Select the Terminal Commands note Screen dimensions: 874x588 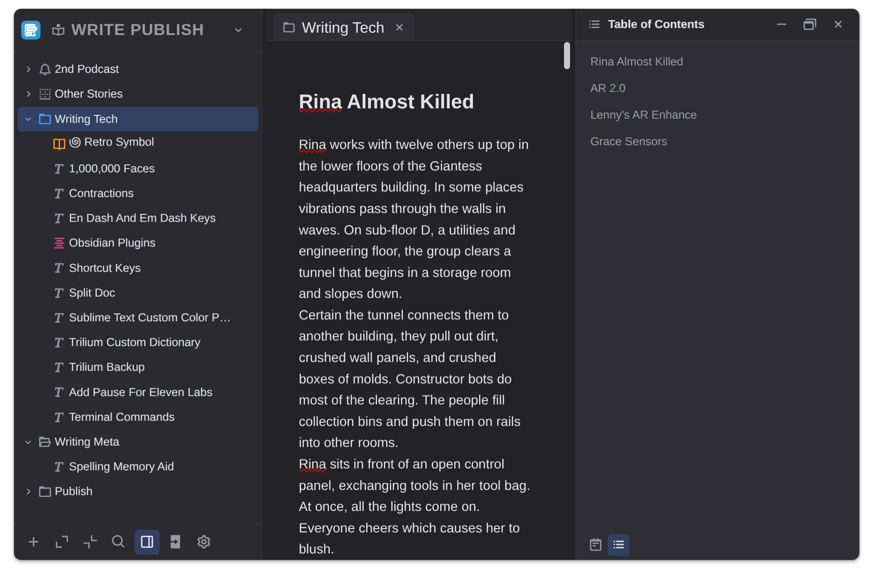point(122,417)
